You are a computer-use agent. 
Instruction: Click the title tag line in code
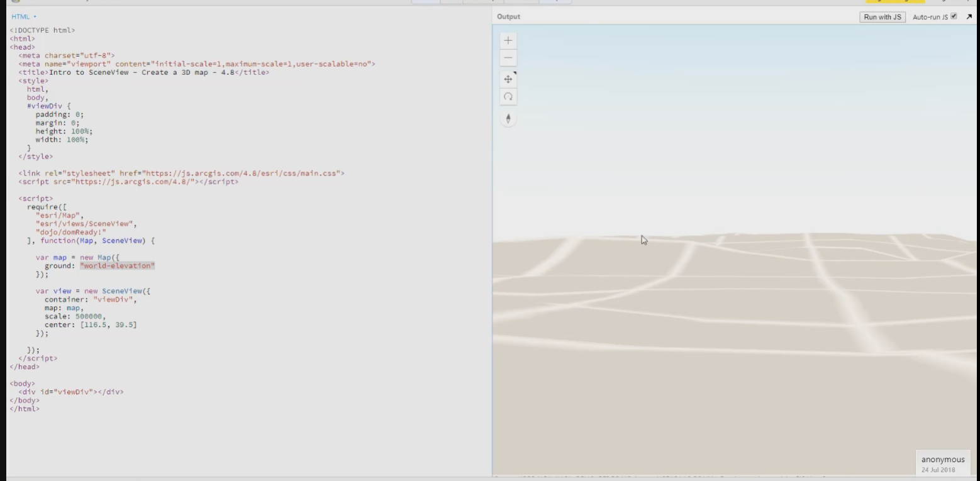pos(144,72)
